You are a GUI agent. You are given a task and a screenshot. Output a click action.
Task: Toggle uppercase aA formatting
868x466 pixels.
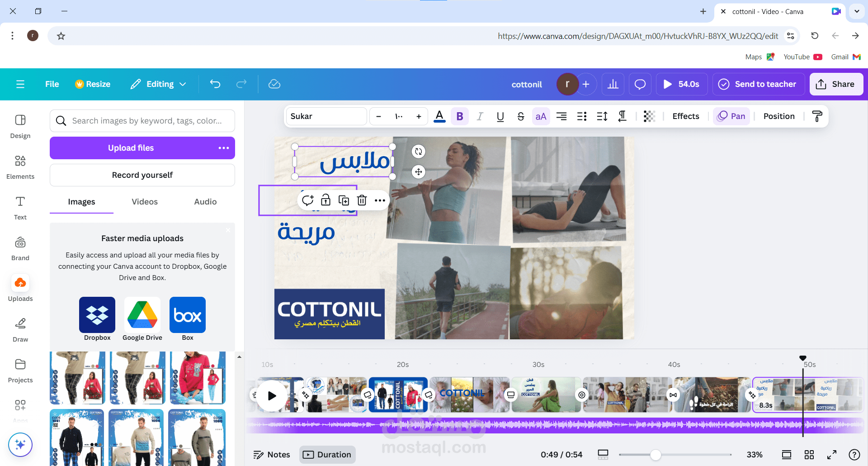(541, 116)
